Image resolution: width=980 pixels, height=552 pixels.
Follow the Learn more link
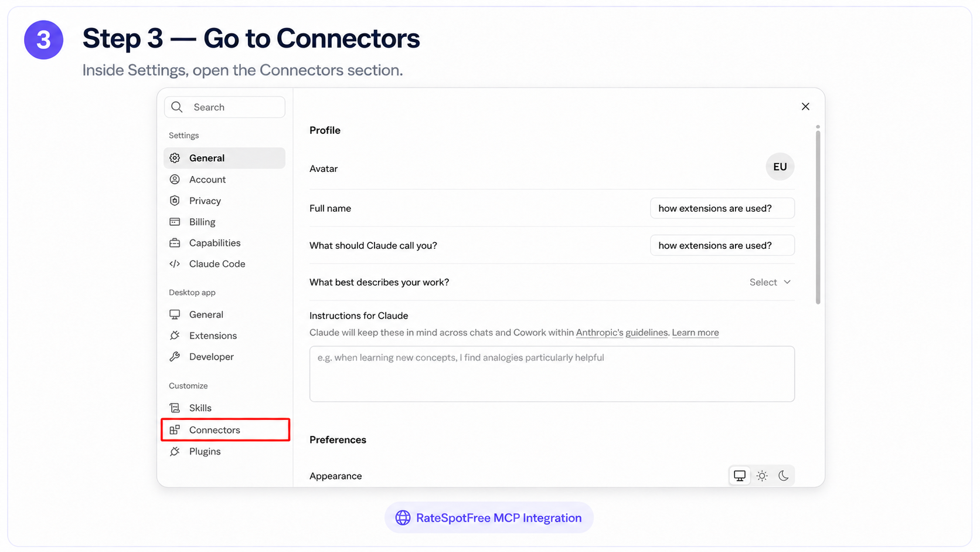pyautogui.click(x=695, y=333)
